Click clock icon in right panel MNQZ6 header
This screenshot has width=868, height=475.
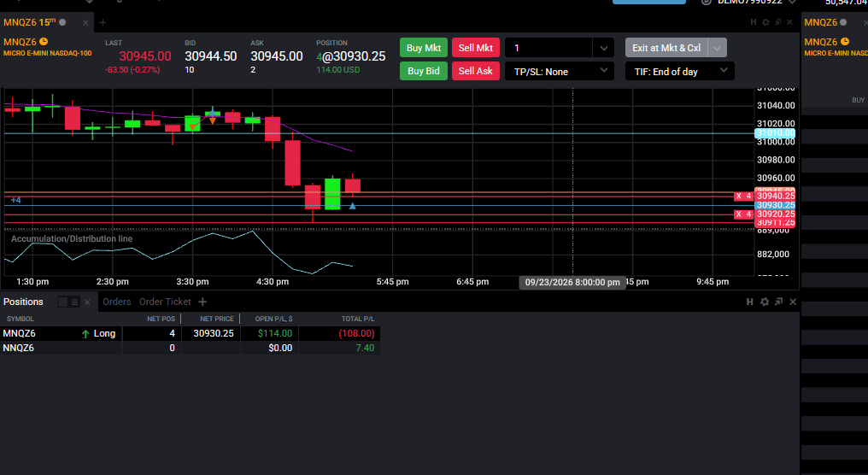[845, 42]
